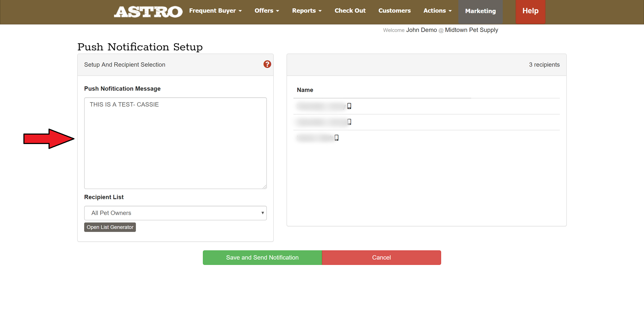Click the Name column header
Screen dimensions: 644x326
305,90
